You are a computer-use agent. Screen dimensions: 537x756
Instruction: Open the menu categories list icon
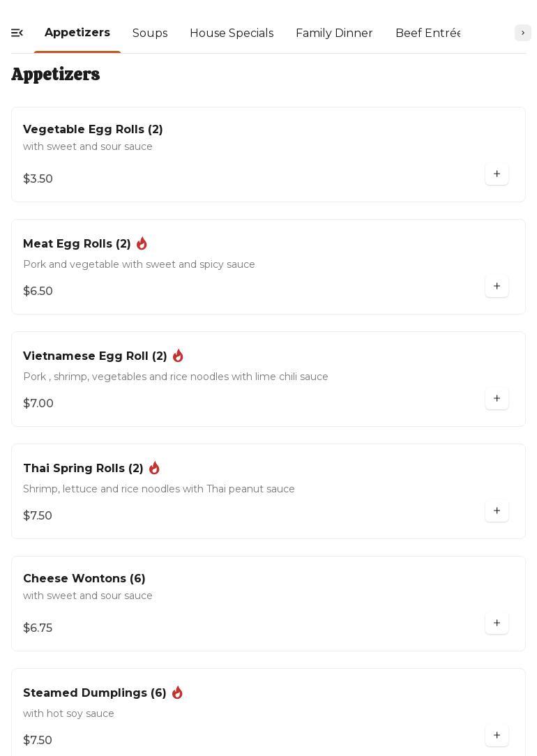point(17,33)
